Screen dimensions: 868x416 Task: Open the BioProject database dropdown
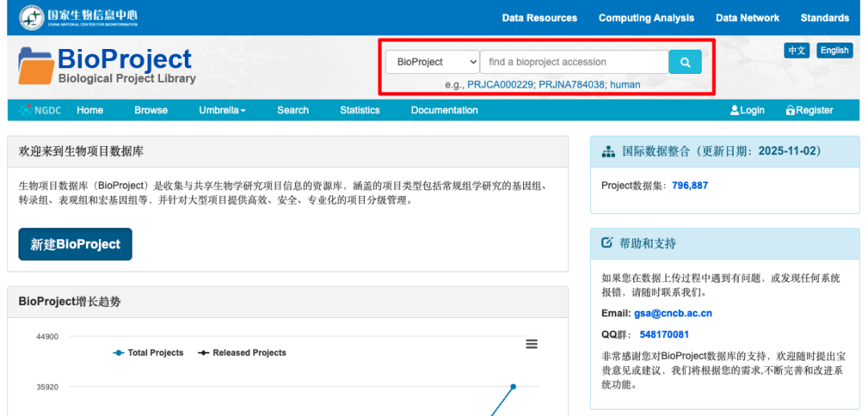tap(432, 62)
